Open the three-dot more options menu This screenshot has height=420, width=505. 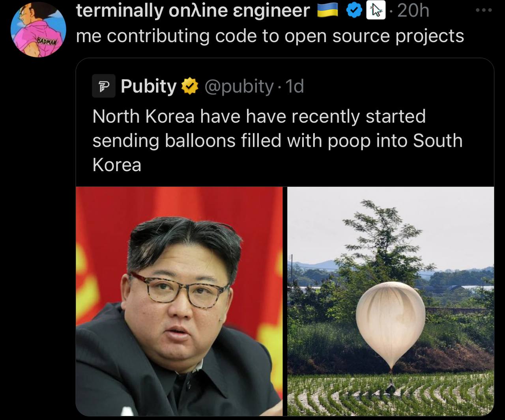tap(484, 10)
